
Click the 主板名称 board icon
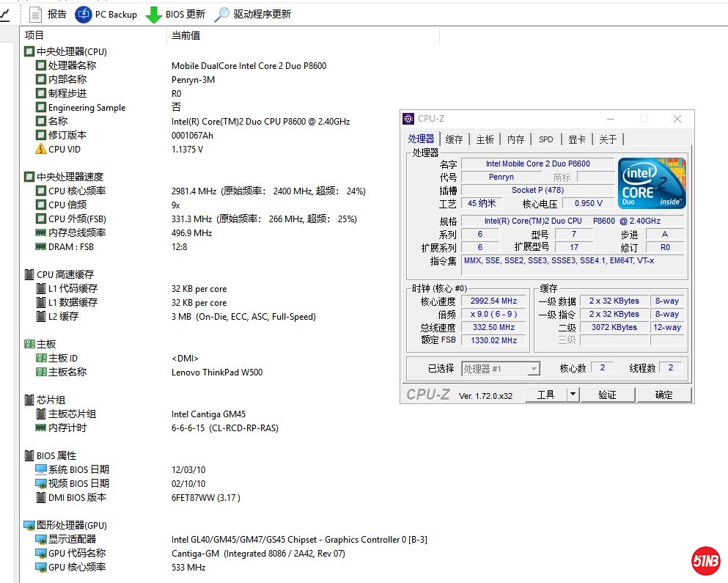pyautogui.click(x=41, y=372)
